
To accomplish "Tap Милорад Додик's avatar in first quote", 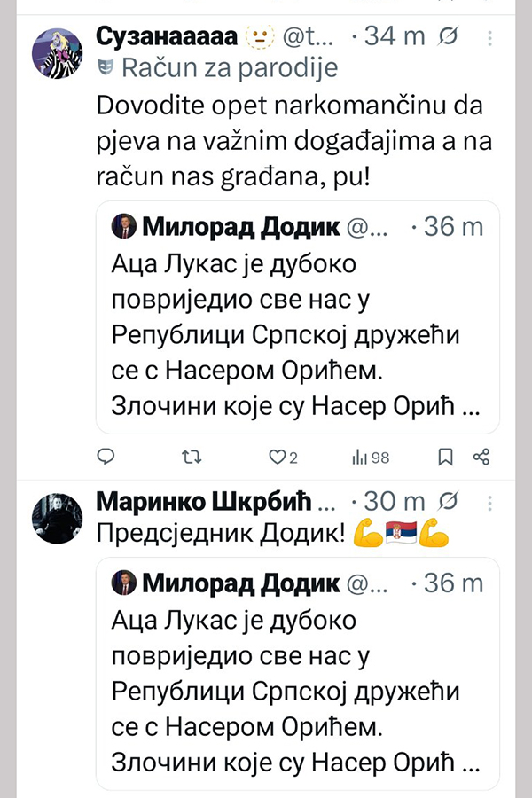I will 122,227.
